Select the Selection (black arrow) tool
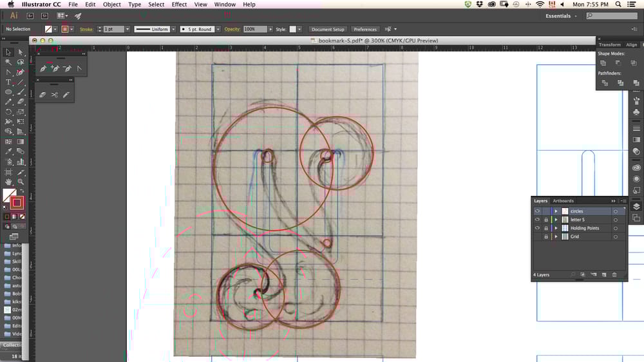The height and width of the screenshot is (362, 644). 8,52
